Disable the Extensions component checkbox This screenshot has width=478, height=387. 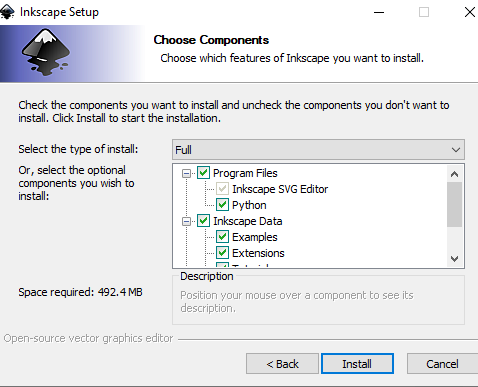coord(222,253)
